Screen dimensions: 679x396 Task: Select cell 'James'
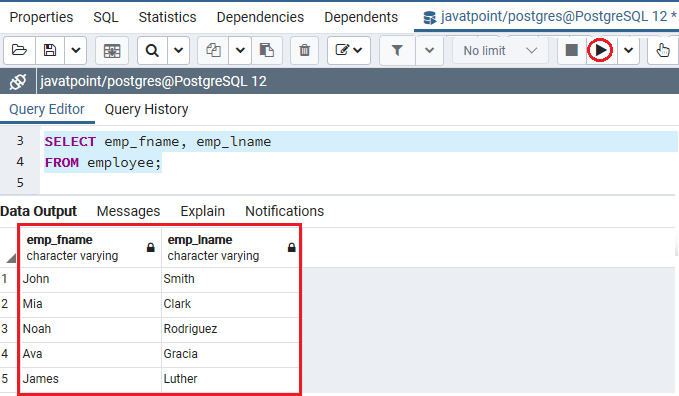(x=90, y=379)
